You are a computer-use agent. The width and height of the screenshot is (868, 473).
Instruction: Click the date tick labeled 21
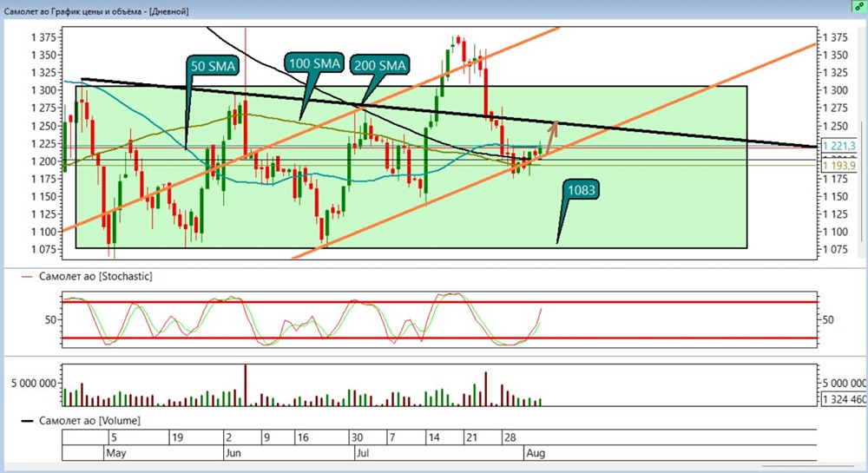click(471, 437)
